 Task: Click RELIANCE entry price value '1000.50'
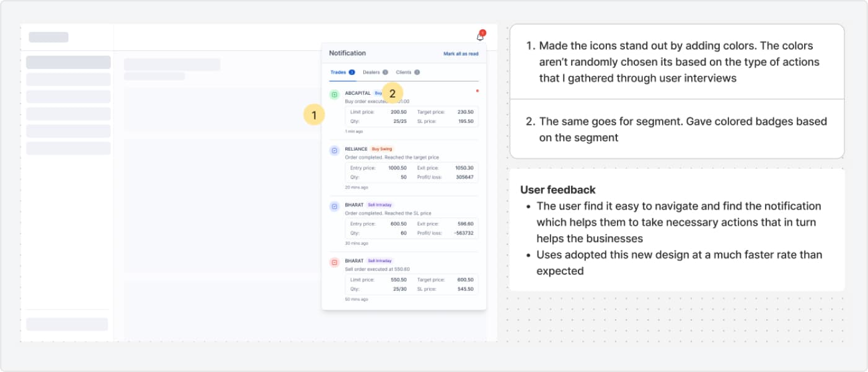click(x=397, y=168)
